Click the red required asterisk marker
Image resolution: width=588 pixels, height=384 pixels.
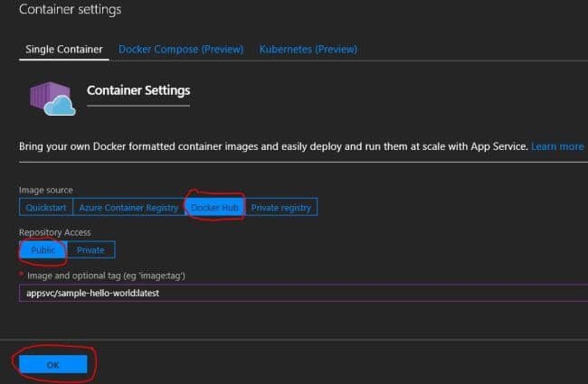click(22, 274)
